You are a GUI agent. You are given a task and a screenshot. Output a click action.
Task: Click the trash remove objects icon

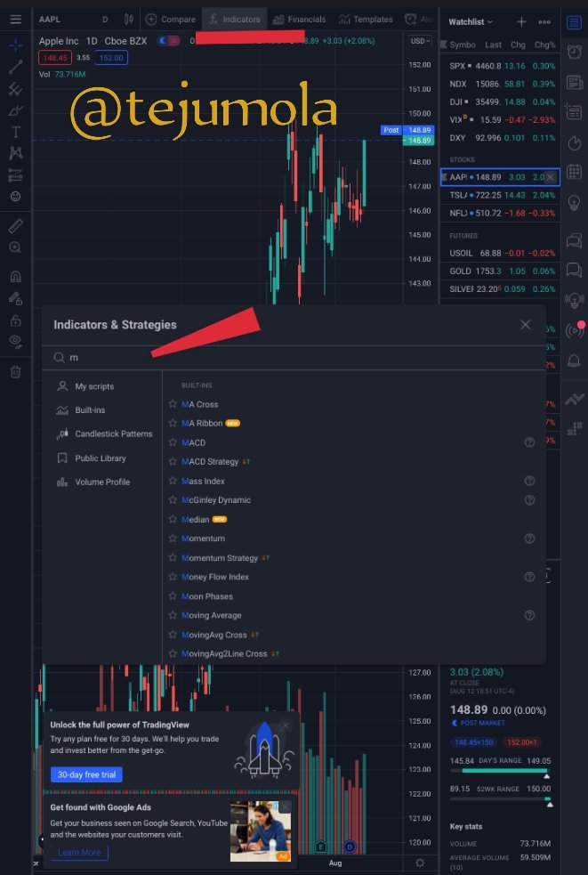(x=16, y=372)
